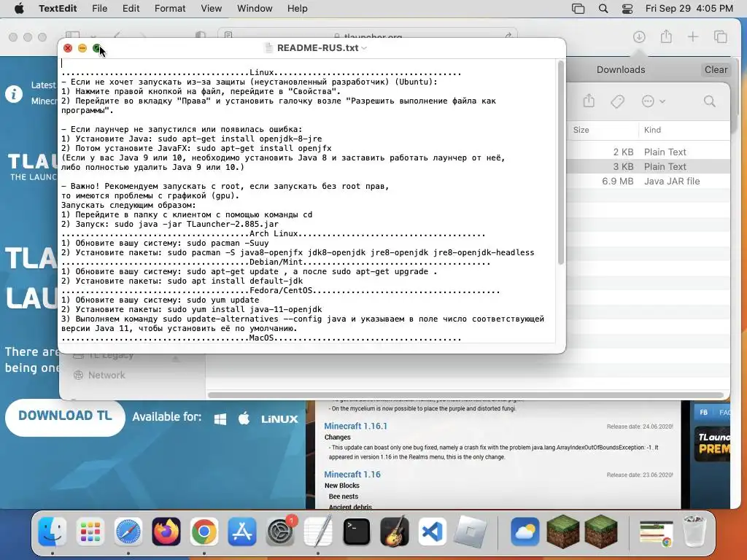Open Google Chrome from the Dock
This screenshot has height=560, width=747.
[x=204, y=532]
